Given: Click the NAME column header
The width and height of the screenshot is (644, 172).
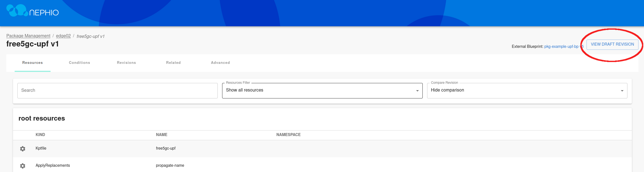Looking at the screenshot, I should click(162, 135).
